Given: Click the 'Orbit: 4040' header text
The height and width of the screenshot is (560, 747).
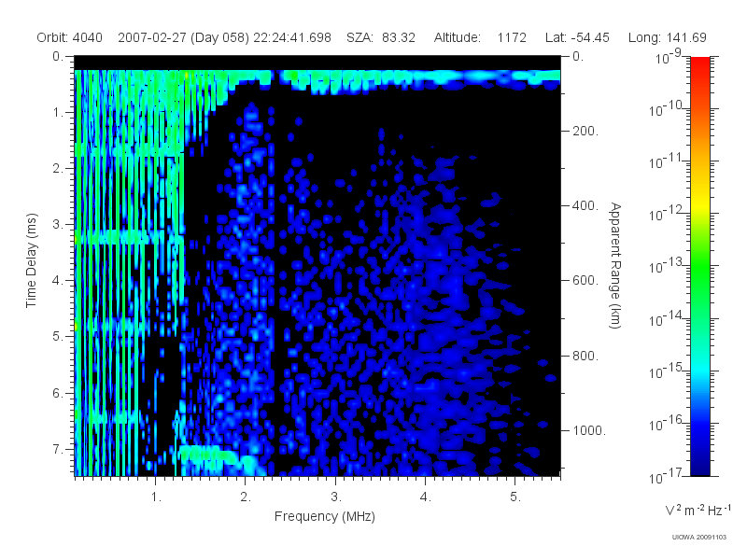Looking at the screenshot, I should point(69,37).
